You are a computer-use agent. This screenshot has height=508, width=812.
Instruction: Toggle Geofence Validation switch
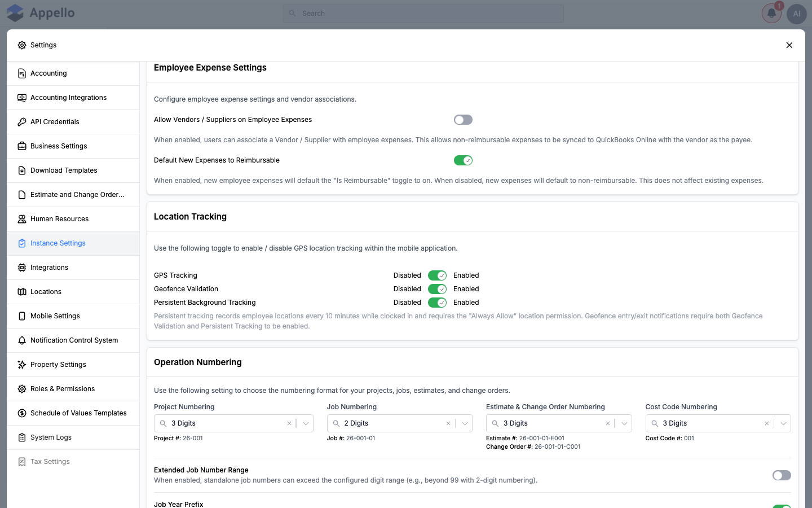click(x=437, y=289)
